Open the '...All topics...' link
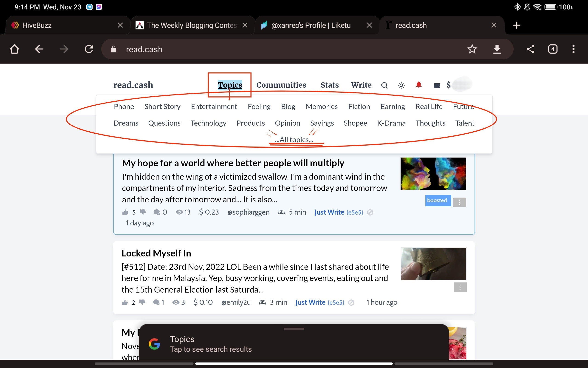This screenshot has height=368, width=588. pyautogui.click(x=294, y=139)
